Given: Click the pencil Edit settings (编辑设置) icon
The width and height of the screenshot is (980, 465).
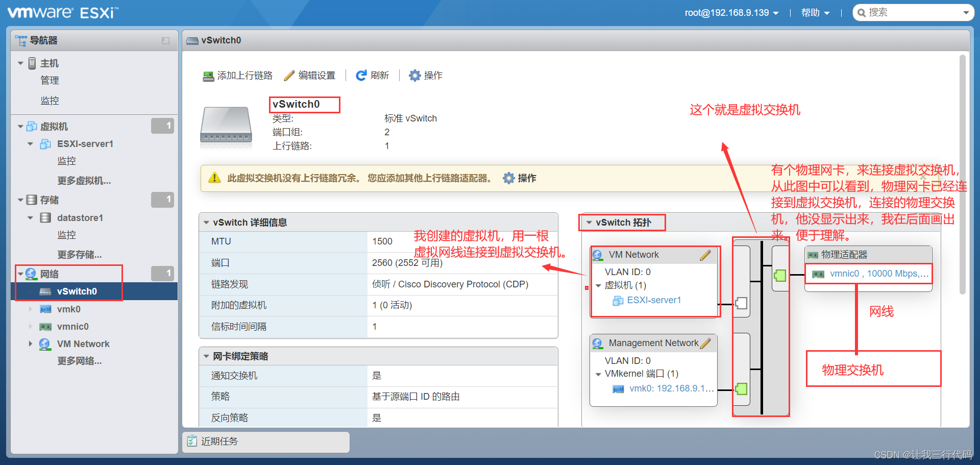Looking at the screenshot, I should click(289, 76).
